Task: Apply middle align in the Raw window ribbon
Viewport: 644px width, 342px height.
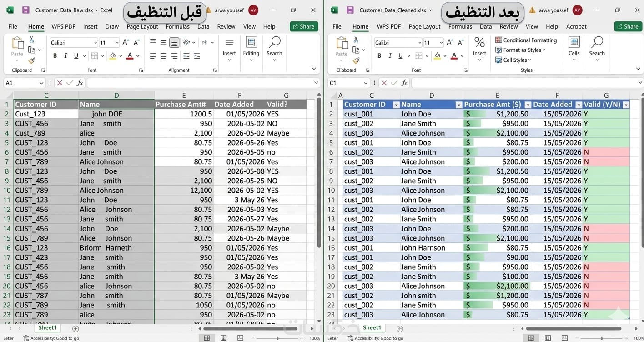Action: click(x=164, y=43)
